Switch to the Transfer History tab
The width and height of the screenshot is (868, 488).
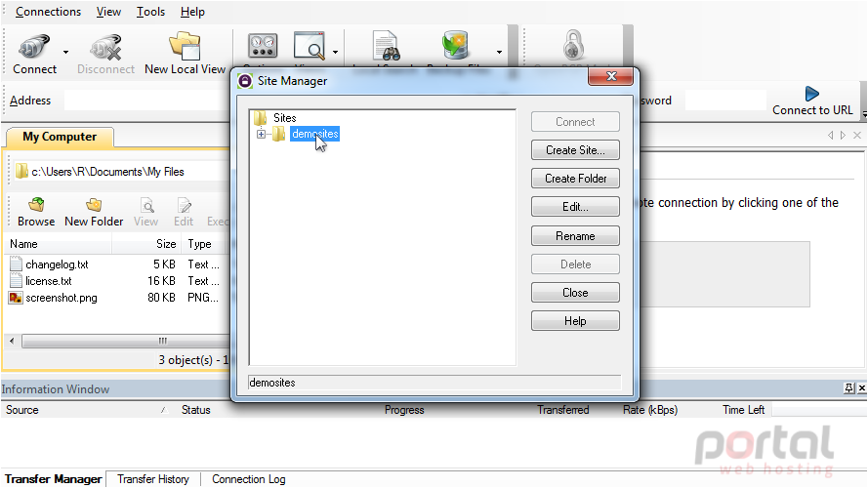pyautogui.click(x=152, y=479)
